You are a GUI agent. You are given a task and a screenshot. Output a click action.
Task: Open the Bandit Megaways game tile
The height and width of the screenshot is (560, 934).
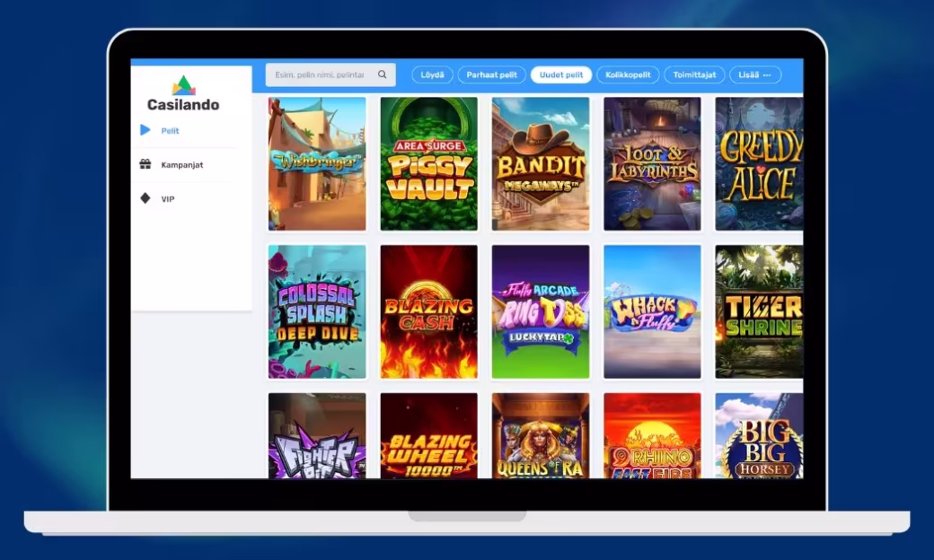pos(541,163)
